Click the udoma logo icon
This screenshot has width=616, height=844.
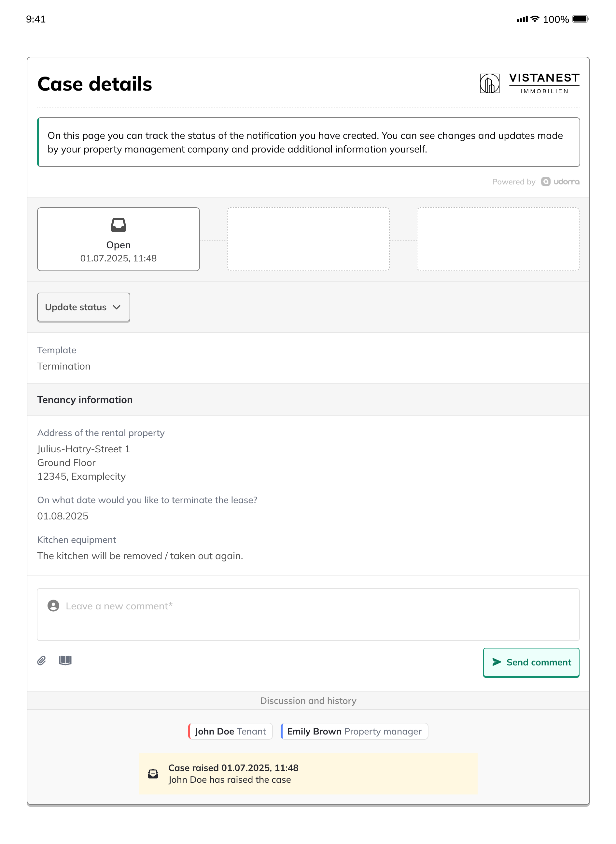546,182
